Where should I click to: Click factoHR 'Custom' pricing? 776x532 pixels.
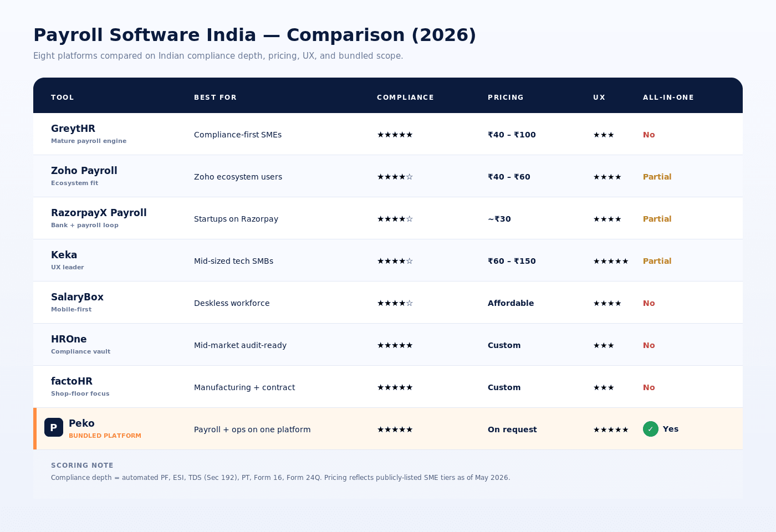[504, 387]
